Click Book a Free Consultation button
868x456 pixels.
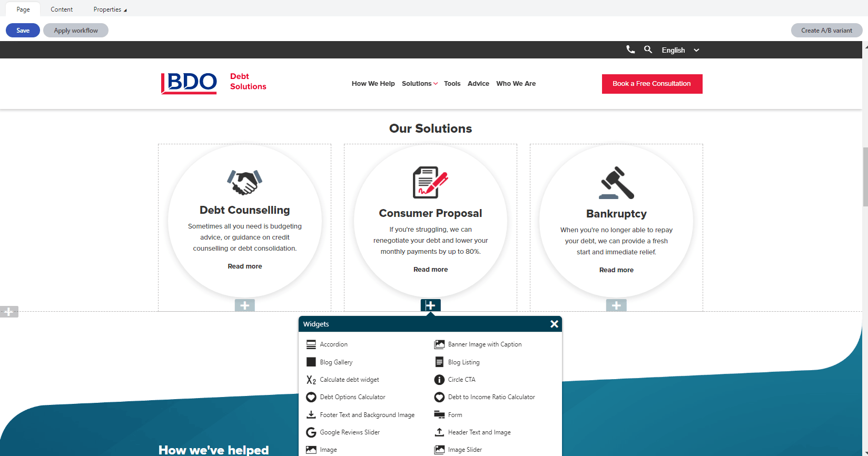pos(652,84)
